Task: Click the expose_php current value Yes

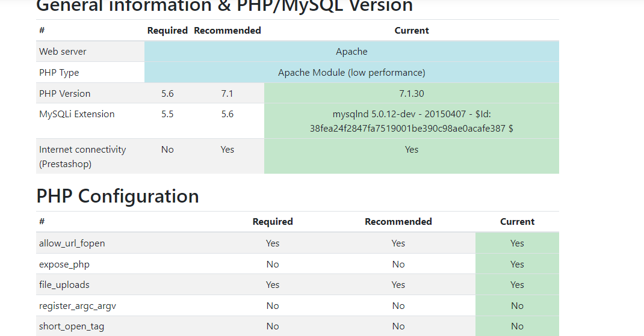Action: 517,264
